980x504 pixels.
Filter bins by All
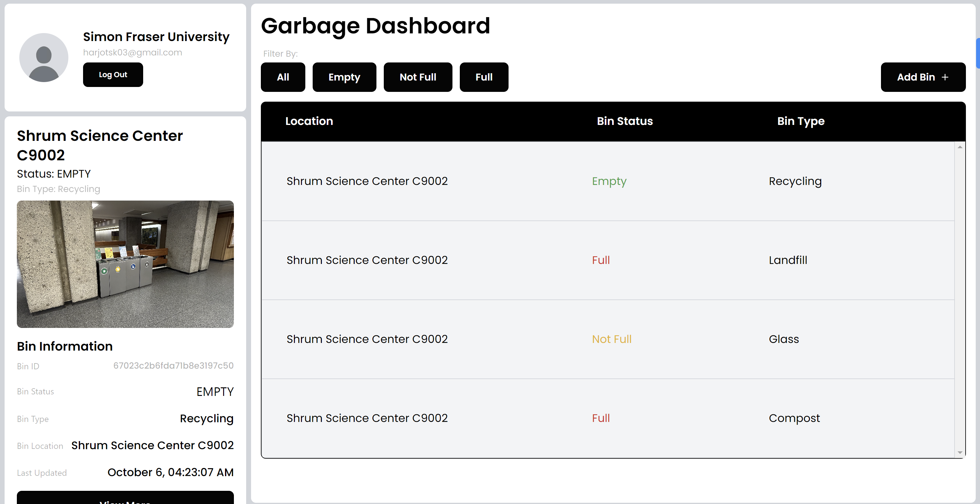pos(283,77)
